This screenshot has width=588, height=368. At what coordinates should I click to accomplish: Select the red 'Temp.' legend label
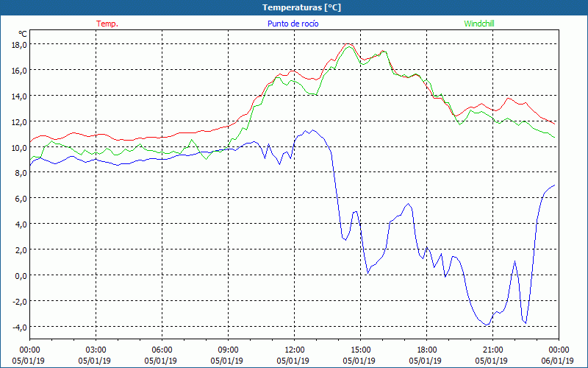point(107,24)
